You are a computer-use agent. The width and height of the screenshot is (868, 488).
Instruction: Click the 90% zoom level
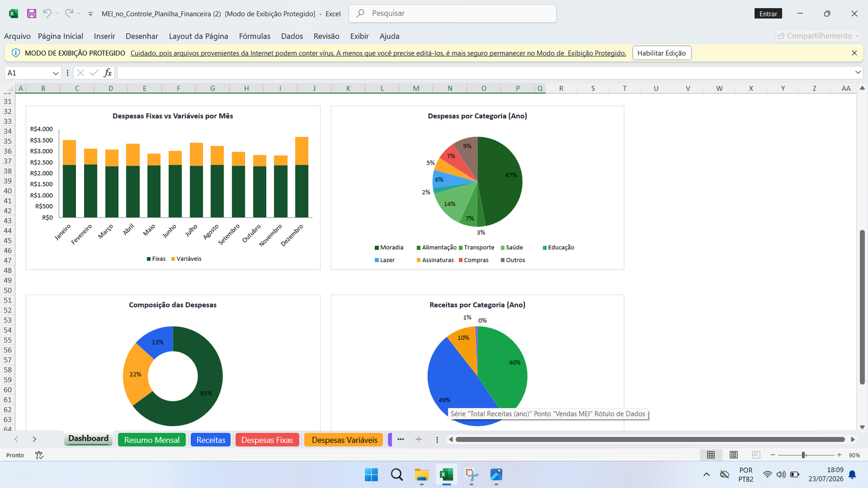pos(854,455)
